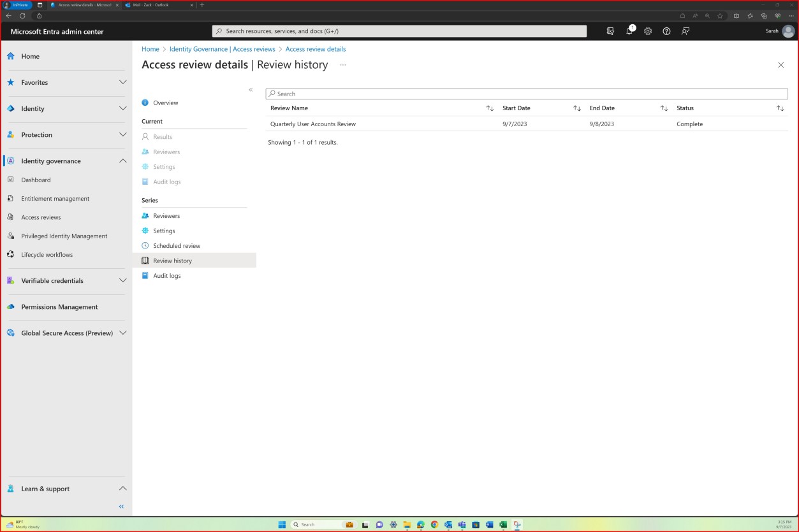The height and width of the screenshot is (532, 799).
Task: Open the Overview page of the review
Action: click(166, 103)
